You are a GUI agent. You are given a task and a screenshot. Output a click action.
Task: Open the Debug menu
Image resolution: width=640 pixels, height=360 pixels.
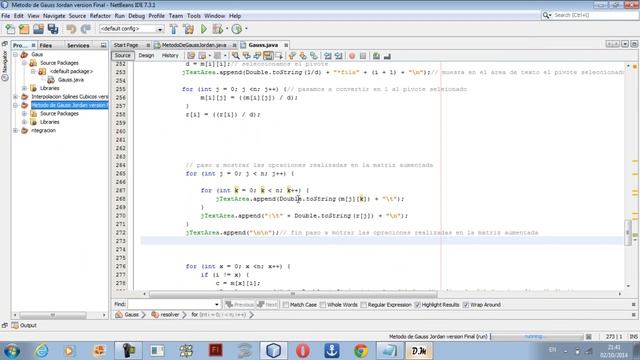pos(136,16)
